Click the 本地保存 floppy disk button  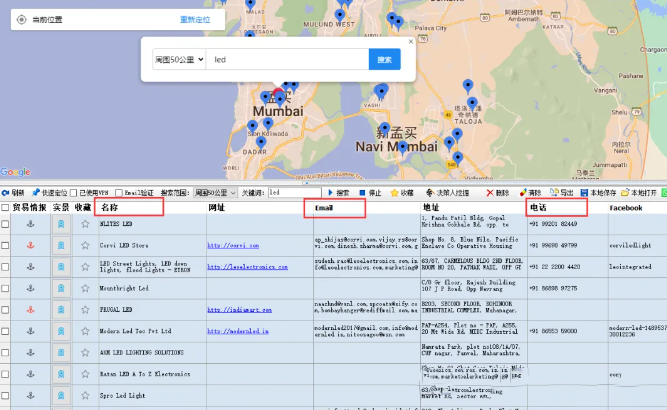(x=598, y=193)
